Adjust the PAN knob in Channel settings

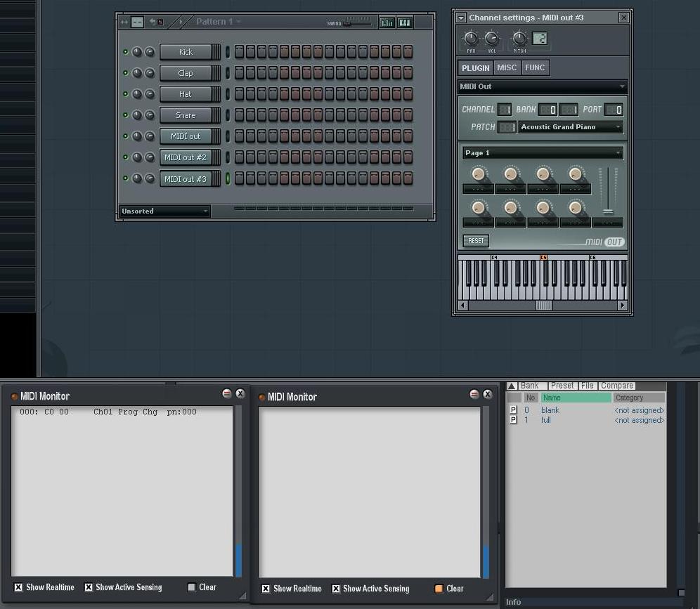[x=471, y=39]
